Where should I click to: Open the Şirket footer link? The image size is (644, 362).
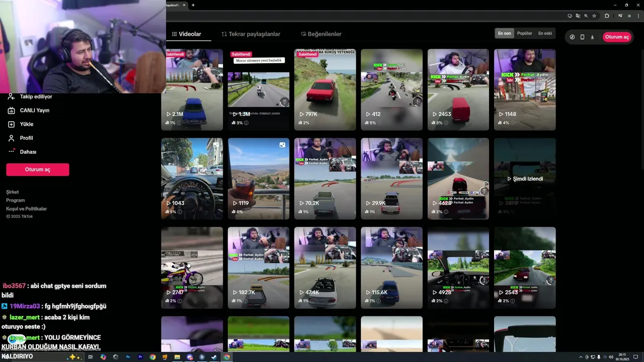pyautogui.click(x=13, y=192)
